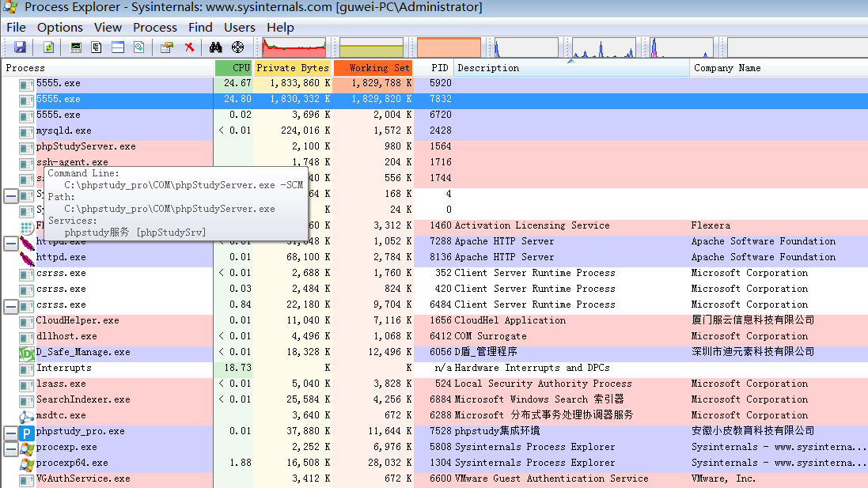
Task: Select the ssh-agent.exe process row
Action: tap(434, 162)
